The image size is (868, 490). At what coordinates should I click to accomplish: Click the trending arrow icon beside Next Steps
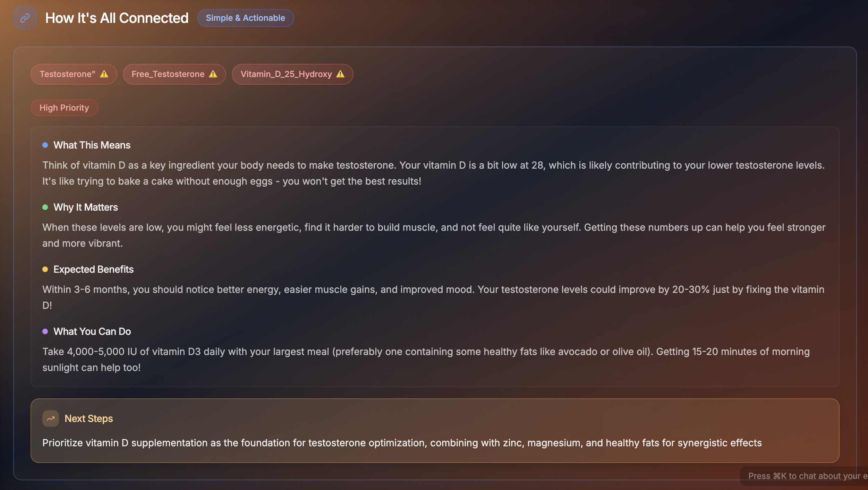[x=51, y=419]
